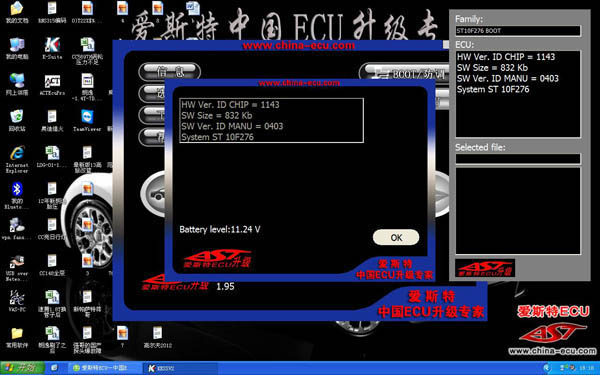Click the ECU info text box with HW Ver
The image size is (600, 375).
tap(518, 94)
